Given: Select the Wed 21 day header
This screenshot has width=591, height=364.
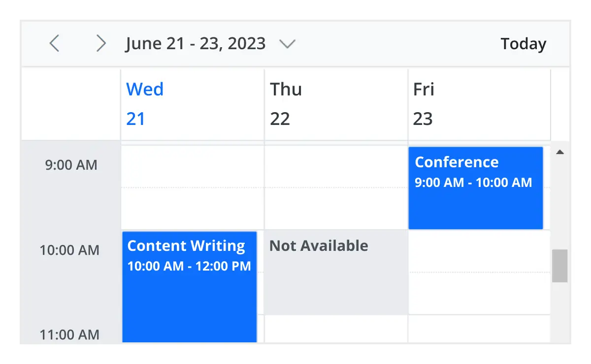Looking at the screenshot, I should click(145, 103).
